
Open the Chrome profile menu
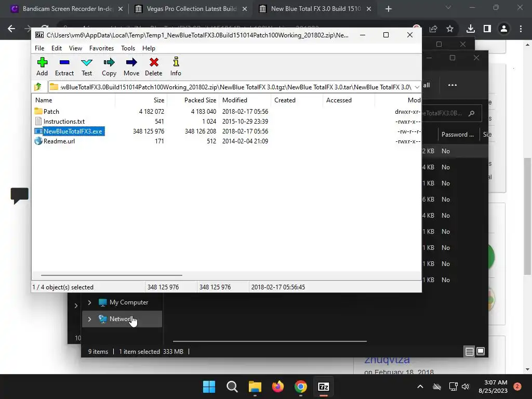click(504, 29)
